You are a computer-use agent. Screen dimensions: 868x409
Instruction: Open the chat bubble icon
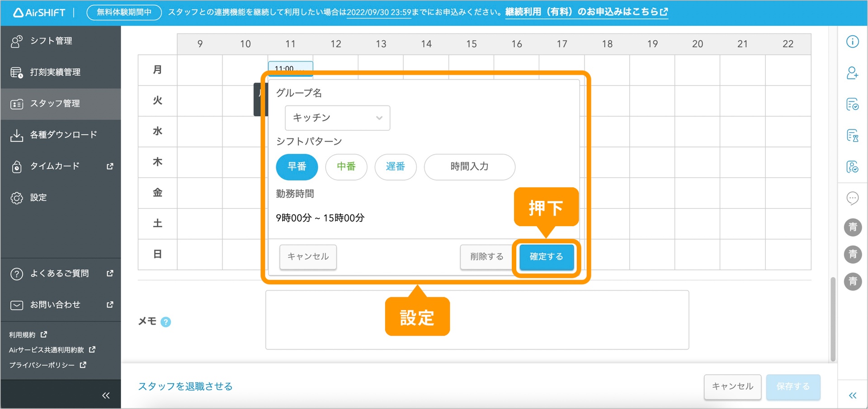click(x=853, y=198)
